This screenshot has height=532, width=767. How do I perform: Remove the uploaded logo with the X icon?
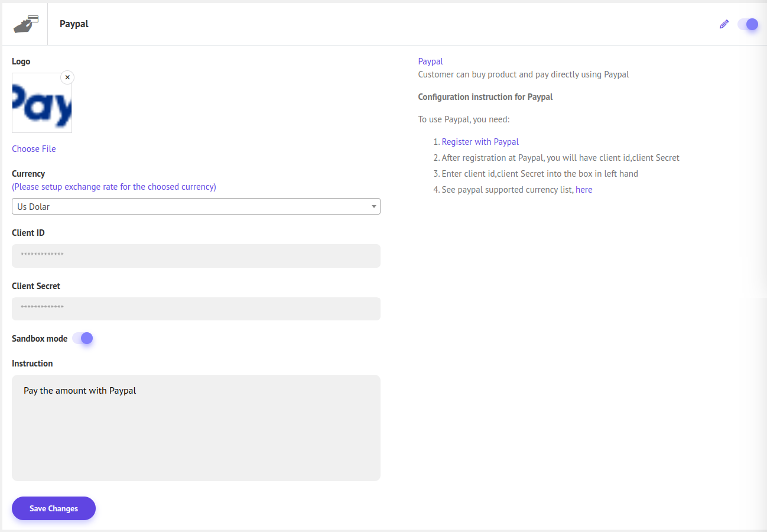tap(67, 77)
